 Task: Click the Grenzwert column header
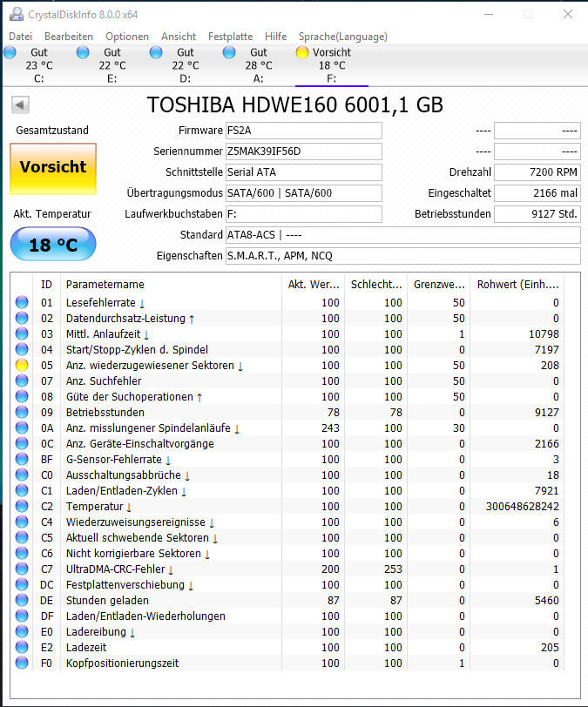click(x=439, y=284)
